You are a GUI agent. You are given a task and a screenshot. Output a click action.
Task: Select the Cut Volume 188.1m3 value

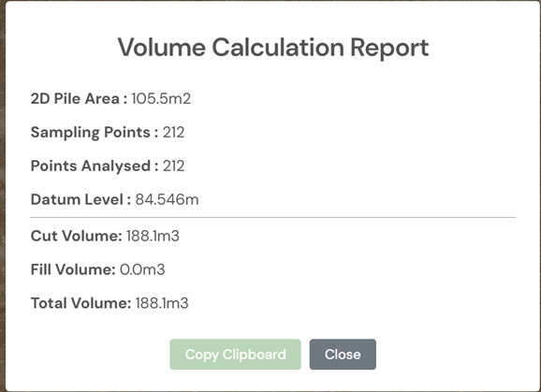(153, 236)
